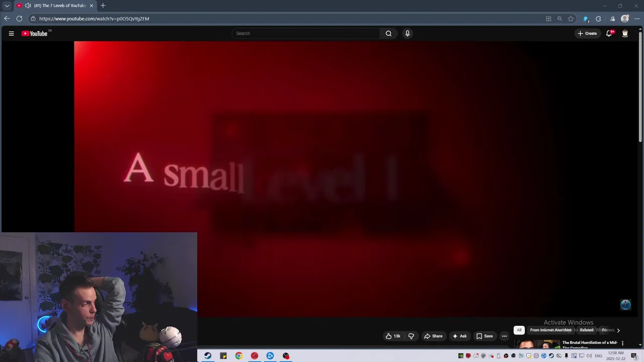
Task: Open Google Chrome from the taskbar
Action: 239,356
